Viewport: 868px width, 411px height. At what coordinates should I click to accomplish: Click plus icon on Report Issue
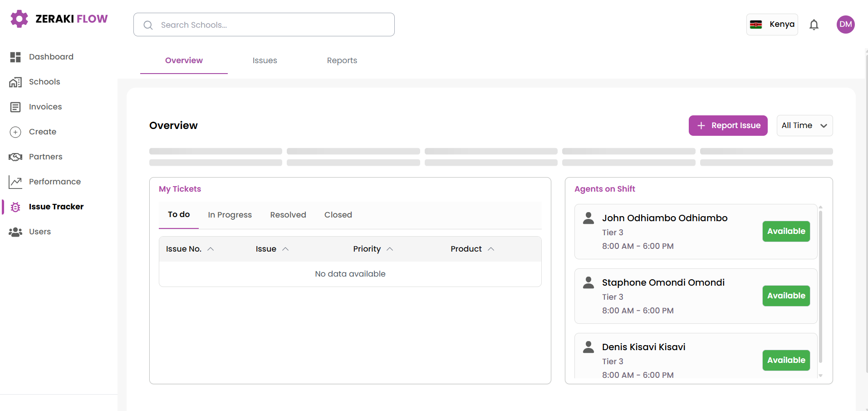(x=701, y=125)
